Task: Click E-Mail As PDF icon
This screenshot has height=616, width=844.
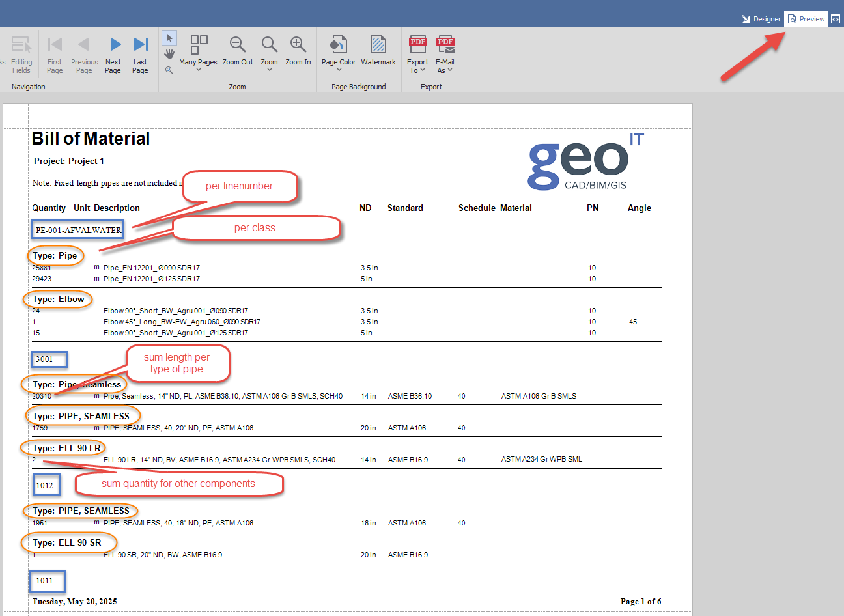Action: coord(445,44)
